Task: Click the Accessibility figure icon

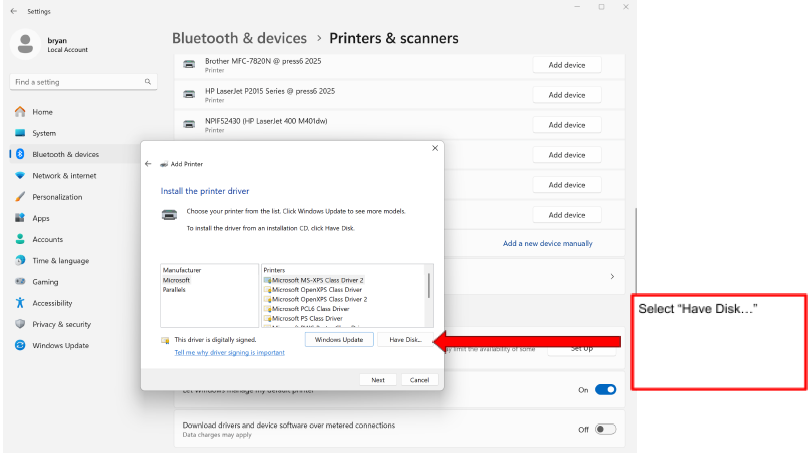Action: [20, 303]
